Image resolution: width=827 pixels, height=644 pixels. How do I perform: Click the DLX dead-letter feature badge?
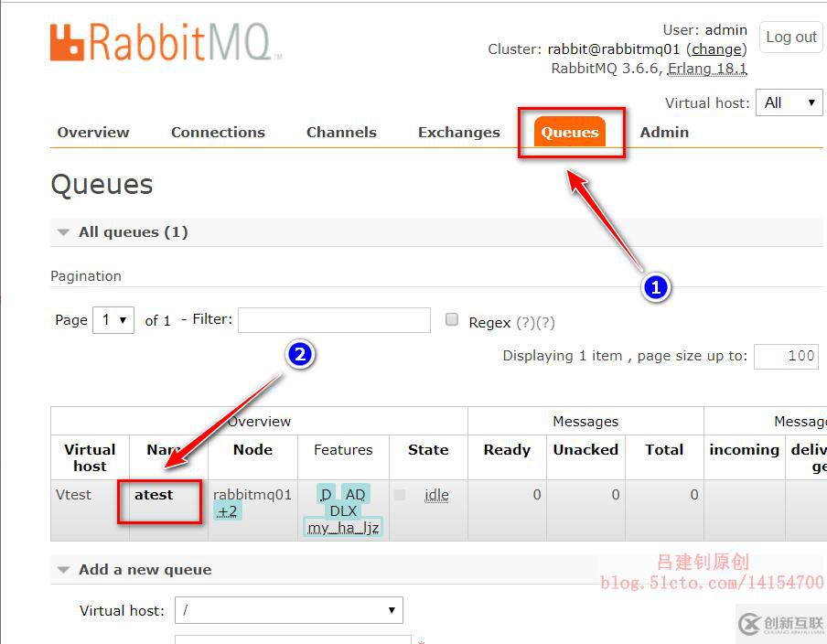[x=342, y=511]
